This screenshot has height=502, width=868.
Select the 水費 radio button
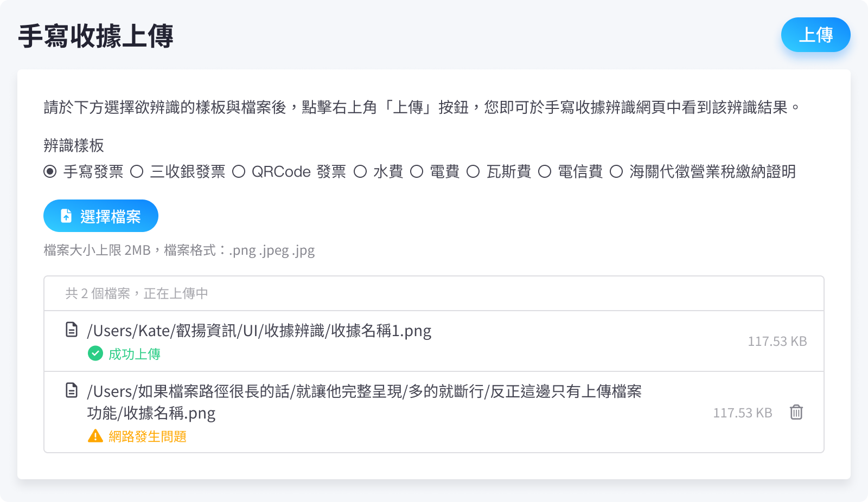360,172
